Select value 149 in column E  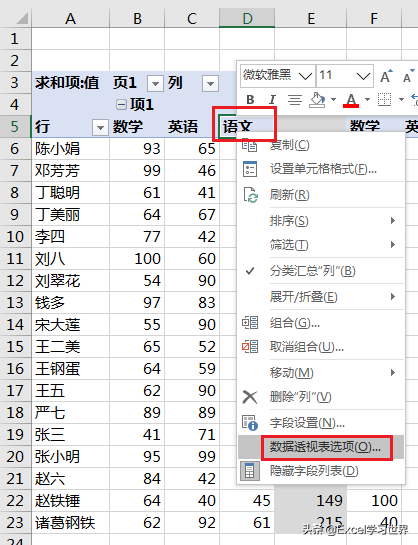click(311, 501)
